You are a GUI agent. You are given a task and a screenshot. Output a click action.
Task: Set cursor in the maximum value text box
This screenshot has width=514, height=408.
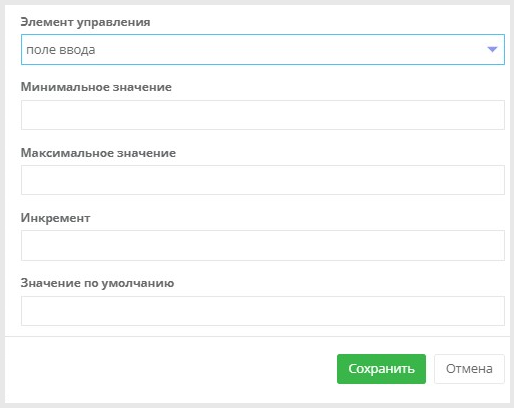pyautogui.click(x=263, y=180)
